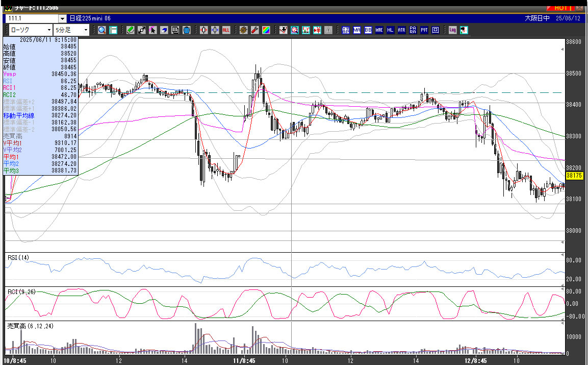
Task: Open the cyan chart layout panel icon
Action: tap(113, 30)
